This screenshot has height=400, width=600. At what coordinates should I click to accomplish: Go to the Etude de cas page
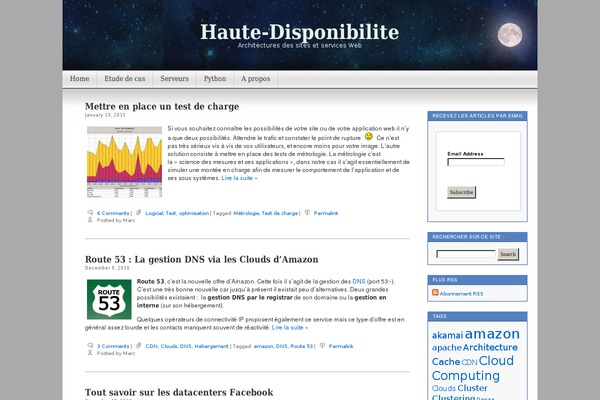pyautogui.click(x=125, y=79)
